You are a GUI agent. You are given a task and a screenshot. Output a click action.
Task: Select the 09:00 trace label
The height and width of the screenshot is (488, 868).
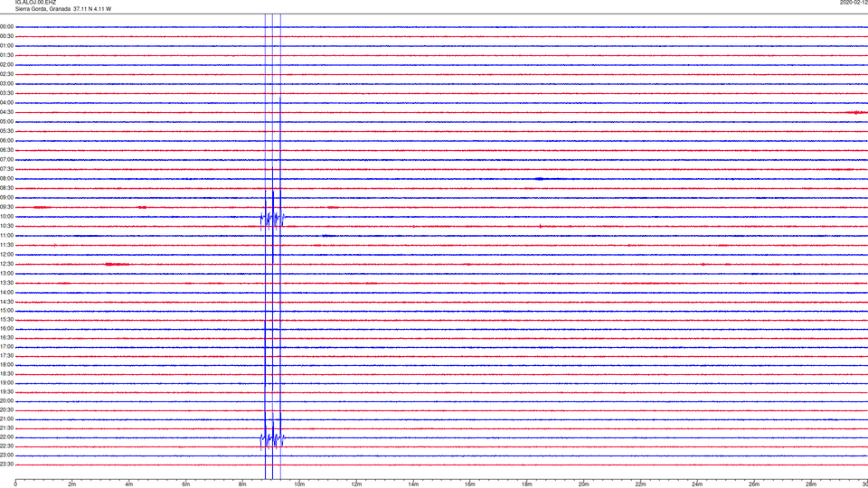pyautogui.click(x=6, y=198)
